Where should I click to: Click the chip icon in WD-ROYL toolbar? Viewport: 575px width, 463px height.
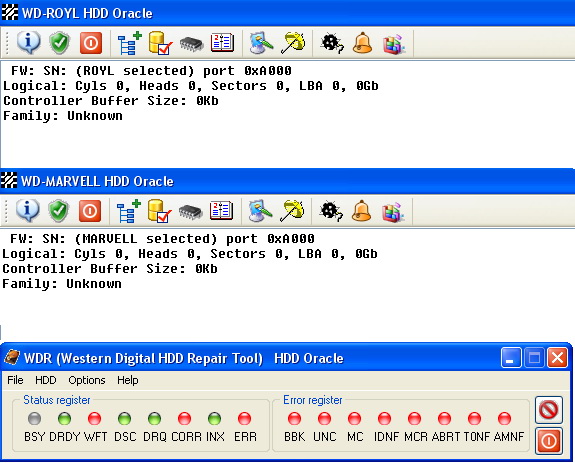click(191, 44)
